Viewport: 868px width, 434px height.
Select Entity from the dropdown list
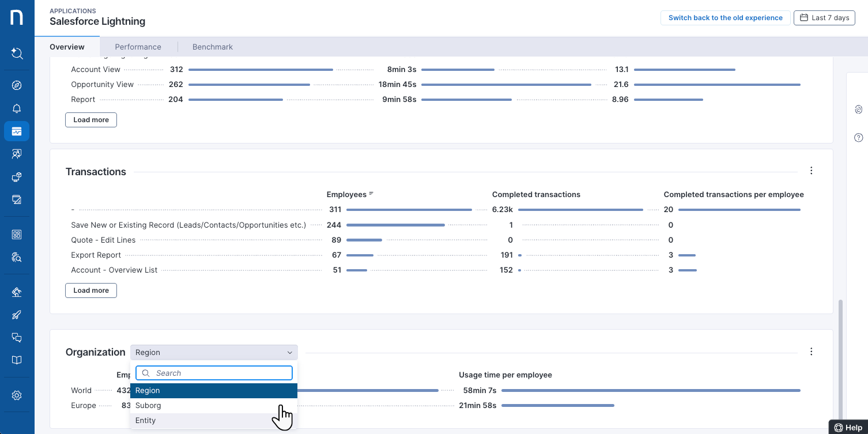tap(146, 421)
